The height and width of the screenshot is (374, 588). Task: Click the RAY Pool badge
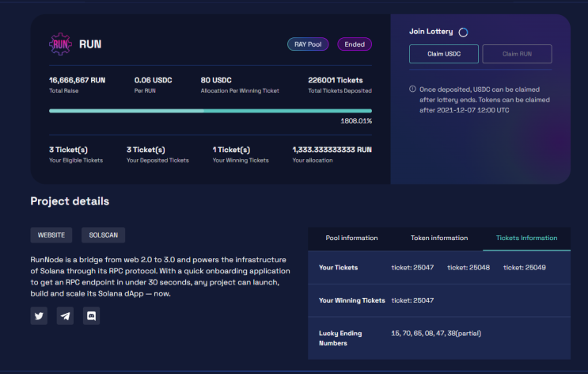point(308,44)
